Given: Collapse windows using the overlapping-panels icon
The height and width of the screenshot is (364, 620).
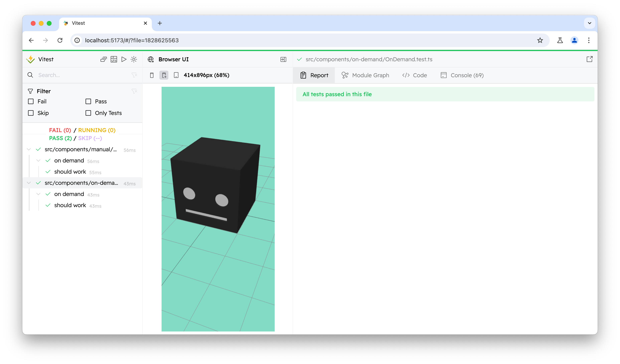Looking at the screenshot, I should (x=103, y=59).
